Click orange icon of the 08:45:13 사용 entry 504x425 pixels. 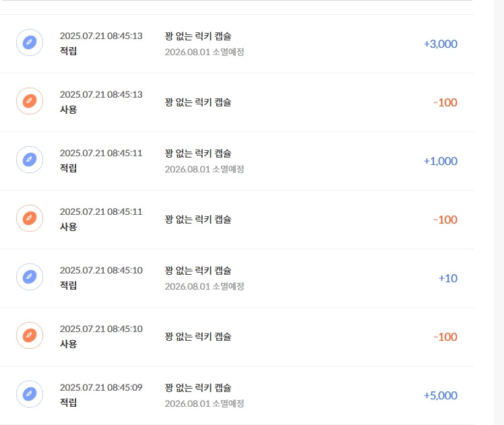[x=30, y=101]
